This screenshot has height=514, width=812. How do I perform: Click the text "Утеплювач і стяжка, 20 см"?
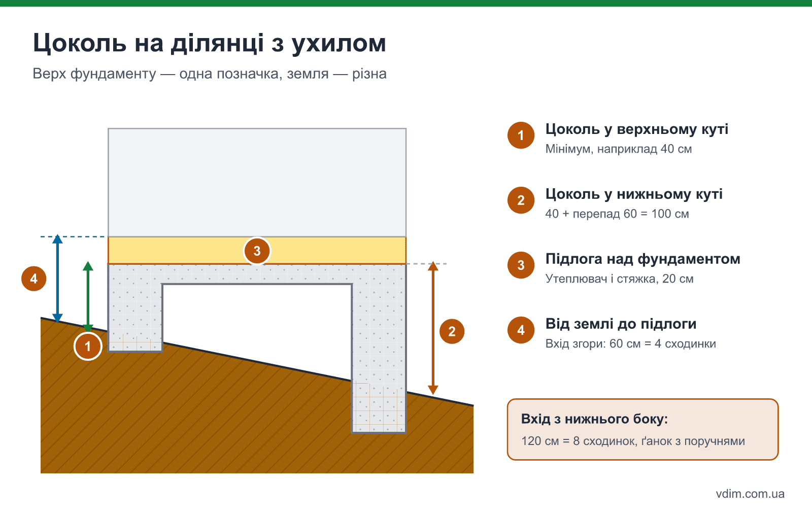(619, 279)
